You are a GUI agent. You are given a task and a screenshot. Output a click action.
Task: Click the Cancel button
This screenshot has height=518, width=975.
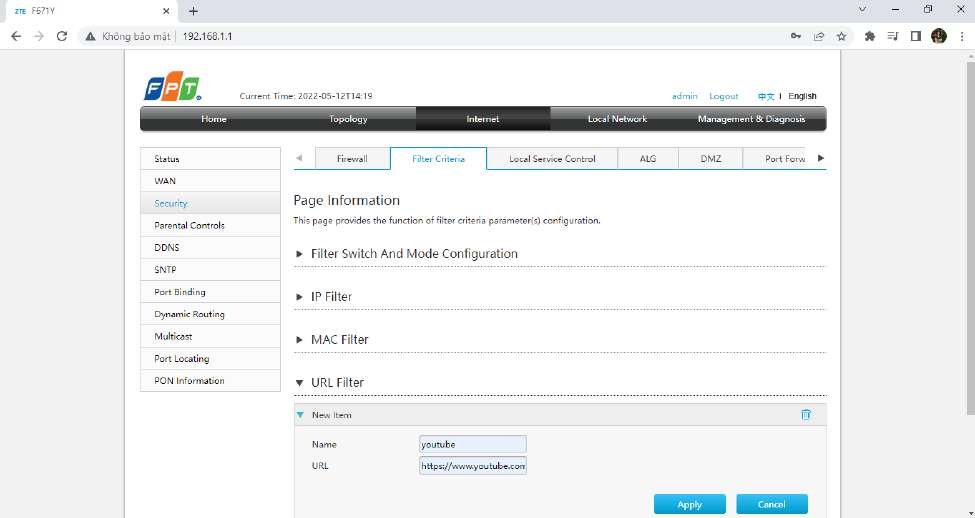pyautogui.click(x=772, y=504)
